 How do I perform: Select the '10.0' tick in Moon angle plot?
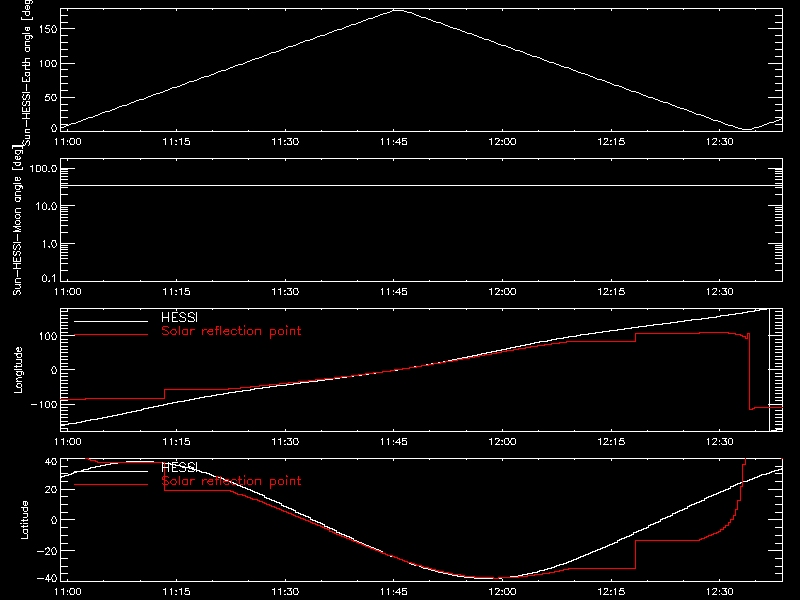[x=46, y=206]
